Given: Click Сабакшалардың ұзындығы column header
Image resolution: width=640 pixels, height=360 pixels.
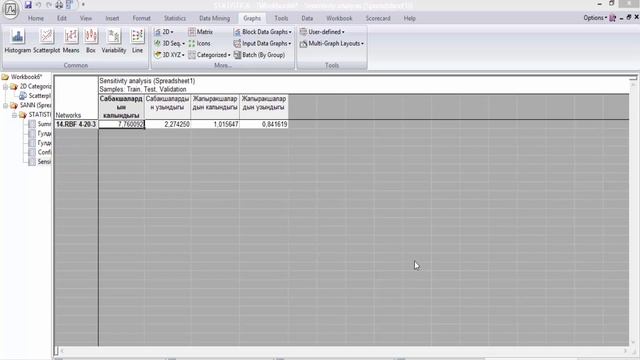Looking at the screenshot, I should tap(168, 107).
